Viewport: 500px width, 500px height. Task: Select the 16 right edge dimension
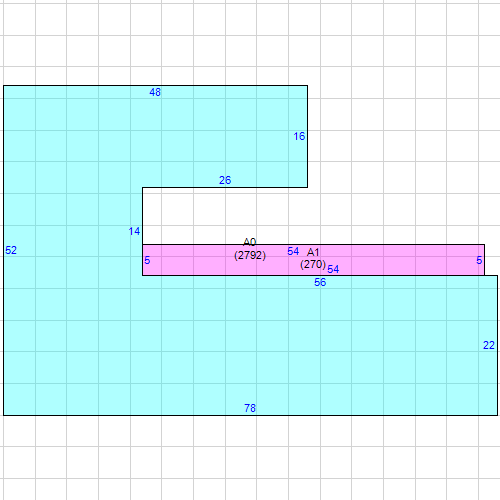tap(299, 136)
